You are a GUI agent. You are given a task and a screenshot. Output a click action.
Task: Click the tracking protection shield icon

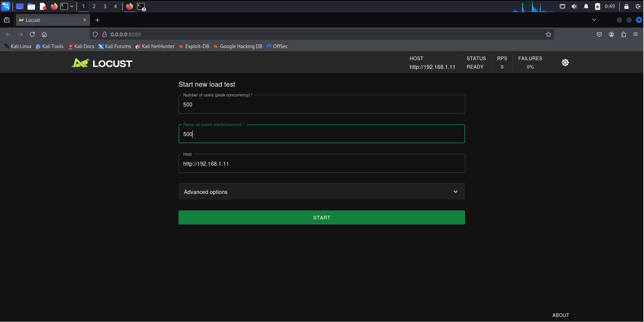coord(95,34)
